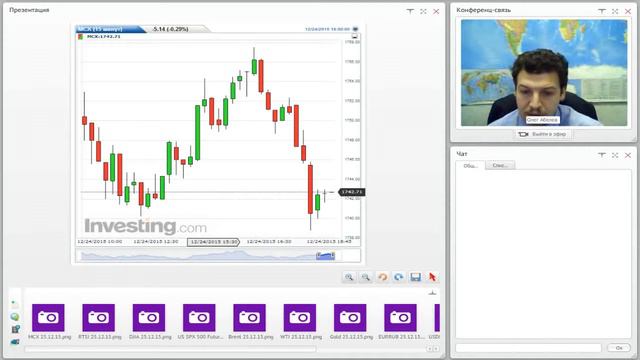Click the MCX candlestick chart slide

click(x=218, y=144)
